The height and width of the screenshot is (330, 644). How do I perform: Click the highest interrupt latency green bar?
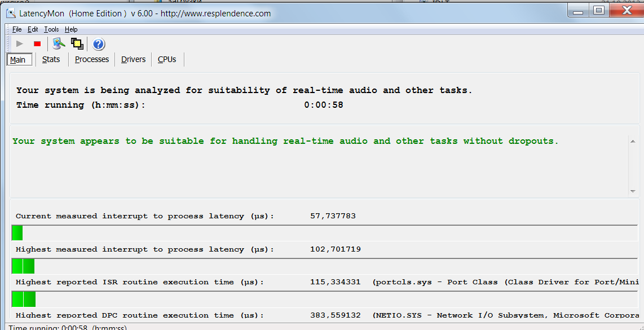[23, 266]
